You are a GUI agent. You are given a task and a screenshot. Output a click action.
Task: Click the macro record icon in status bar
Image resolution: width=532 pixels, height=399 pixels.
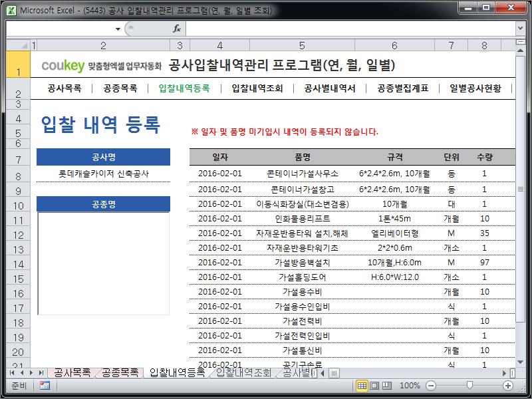45,386
